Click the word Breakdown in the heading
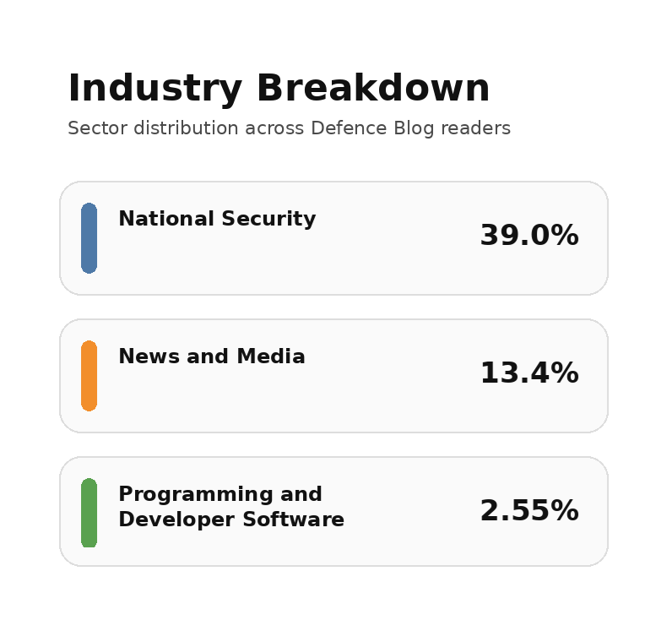 [x=373, y=88]
